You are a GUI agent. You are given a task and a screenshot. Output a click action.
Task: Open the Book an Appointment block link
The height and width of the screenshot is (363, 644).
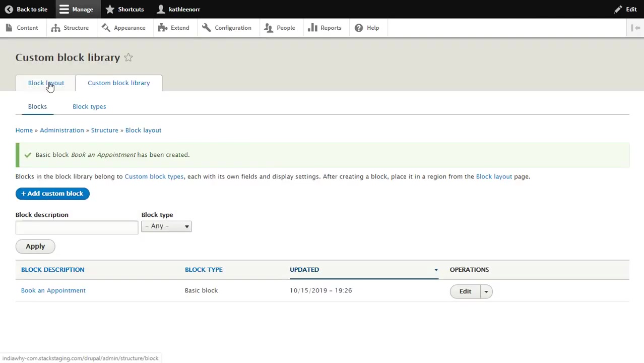coord(53,290)
